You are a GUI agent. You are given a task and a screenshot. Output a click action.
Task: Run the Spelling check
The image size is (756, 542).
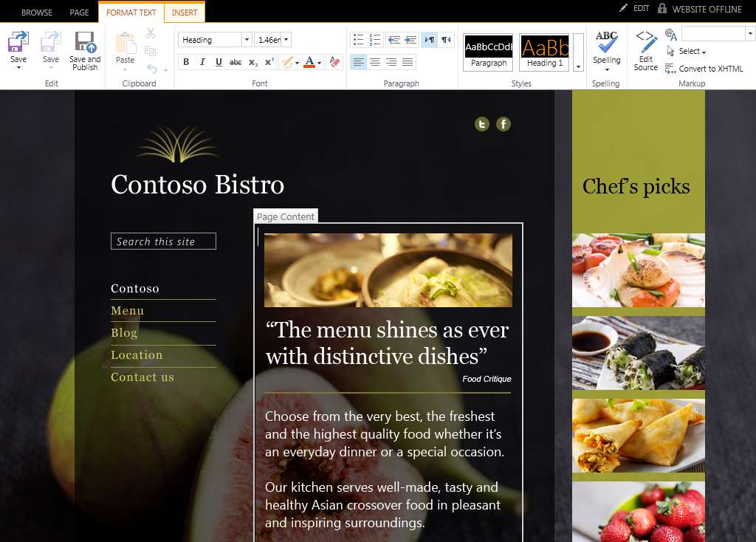607,47
